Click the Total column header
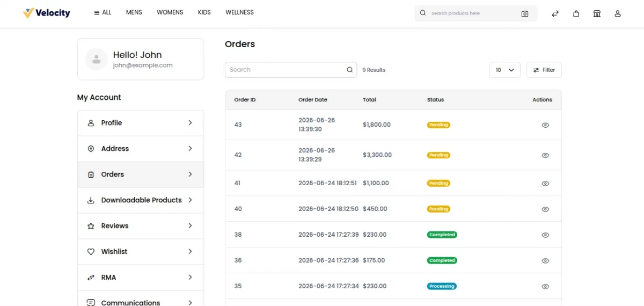 click(x=369, y=100)
